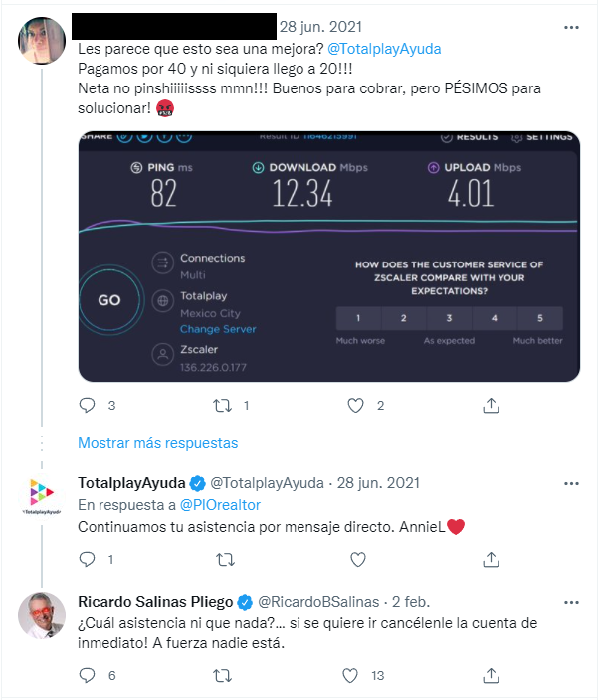Retweet Ricardo Salinas Pliego's reply

(x=224, y=675)
